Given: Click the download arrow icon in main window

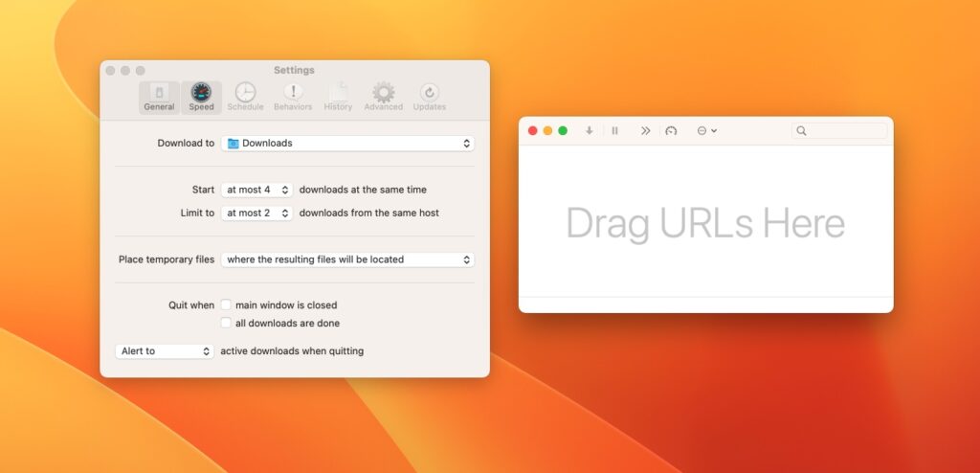Looking at the screenshot, I should [x=589, y=131].
